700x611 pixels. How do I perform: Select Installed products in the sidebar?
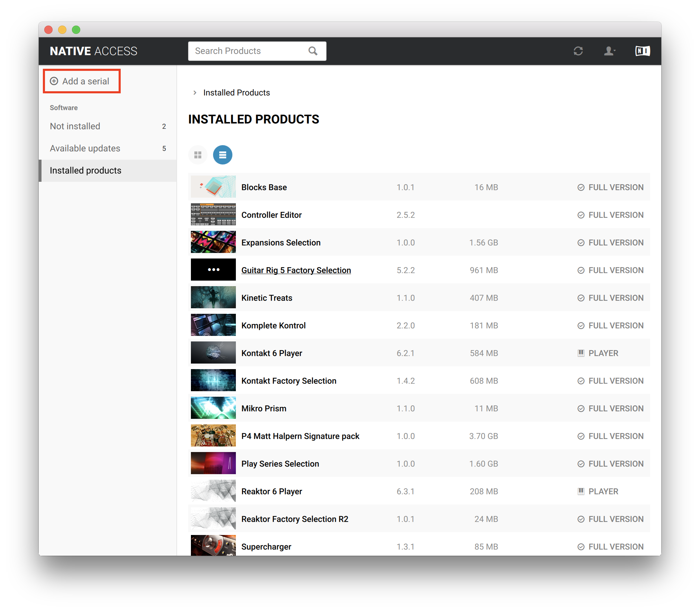tap(85, 171)
